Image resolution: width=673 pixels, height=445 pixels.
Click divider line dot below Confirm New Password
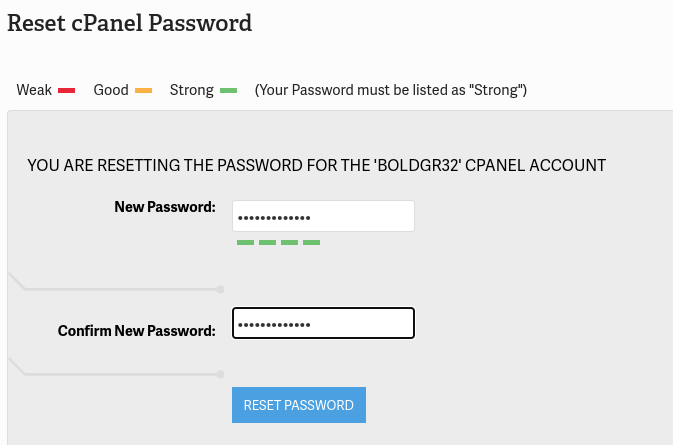[220, 374]
